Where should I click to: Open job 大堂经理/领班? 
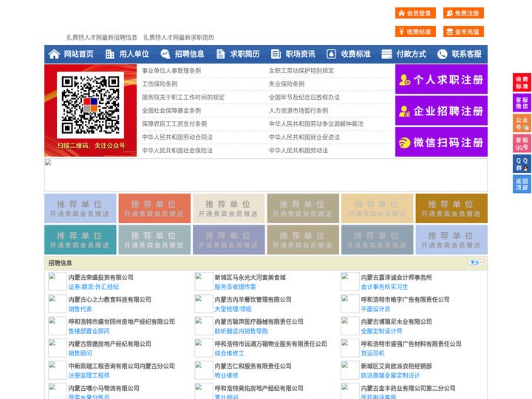click(x=233, y=309)
